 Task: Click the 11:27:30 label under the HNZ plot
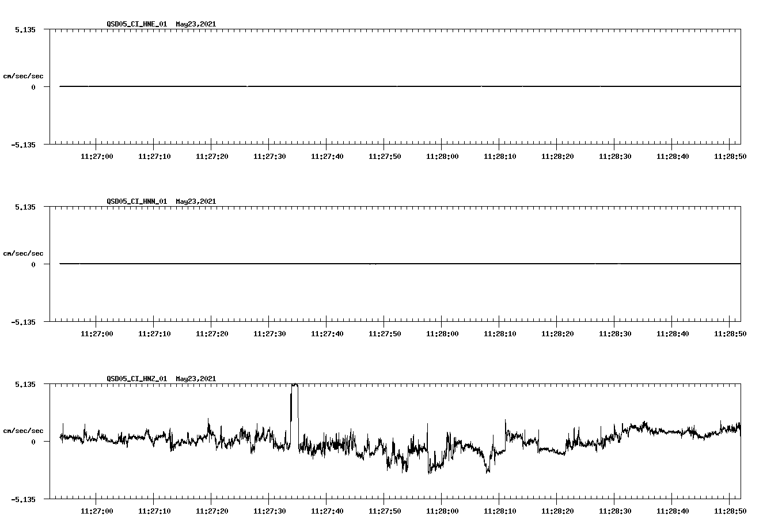coord(269,511)
